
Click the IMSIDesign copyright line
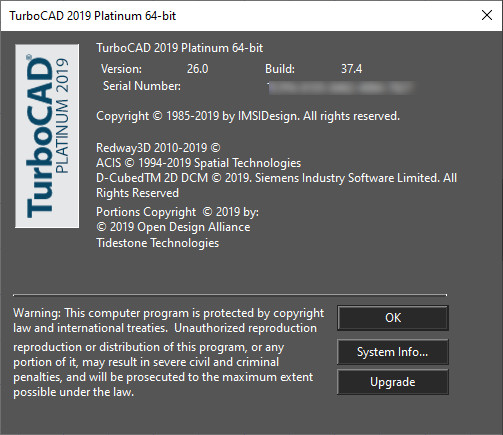pyautogui.click(x=248, y=116)
